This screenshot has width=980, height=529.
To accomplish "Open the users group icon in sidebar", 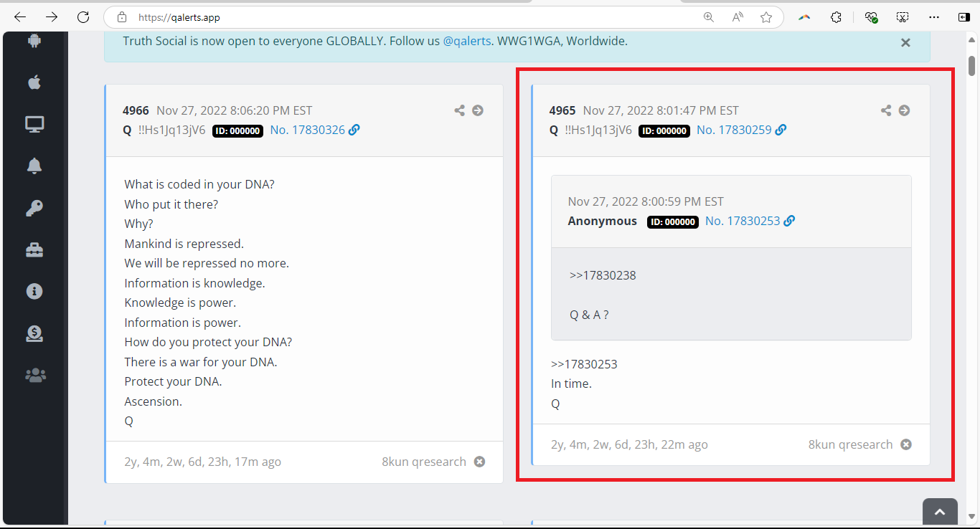I will (34, 374).
